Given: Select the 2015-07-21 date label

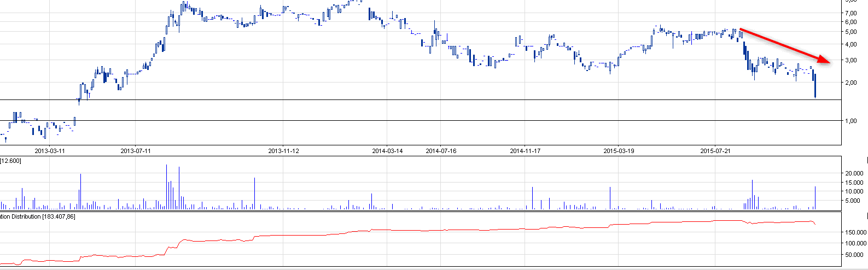Looking at the screenshot, I should (x=715, y=151).
